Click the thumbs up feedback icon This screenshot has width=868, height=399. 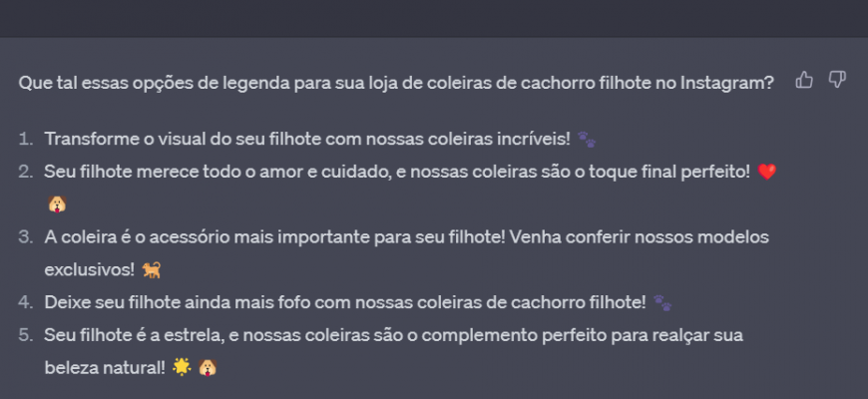pyautogui.click(x=804, y=80)
